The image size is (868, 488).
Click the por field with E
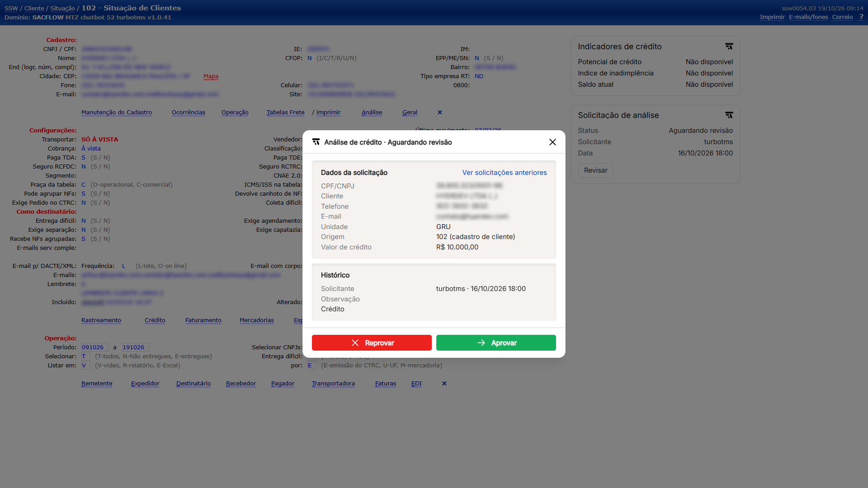click(311, 366)
